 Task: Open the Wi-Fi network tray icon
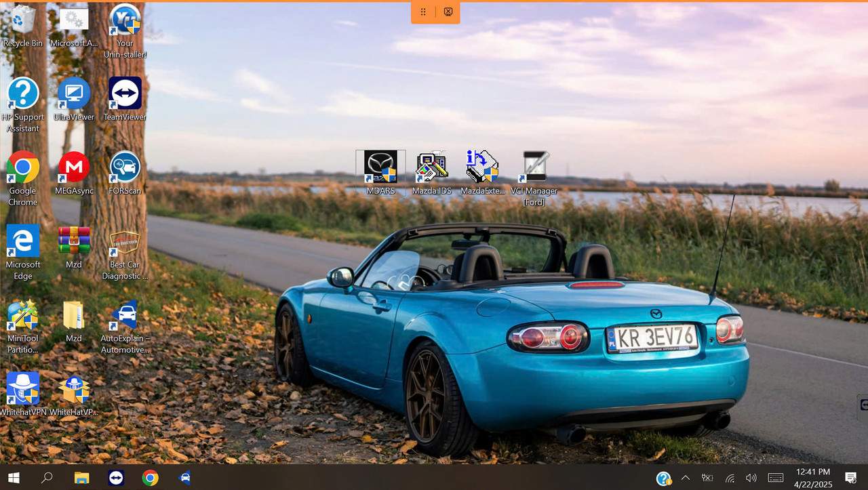[730, 478]
